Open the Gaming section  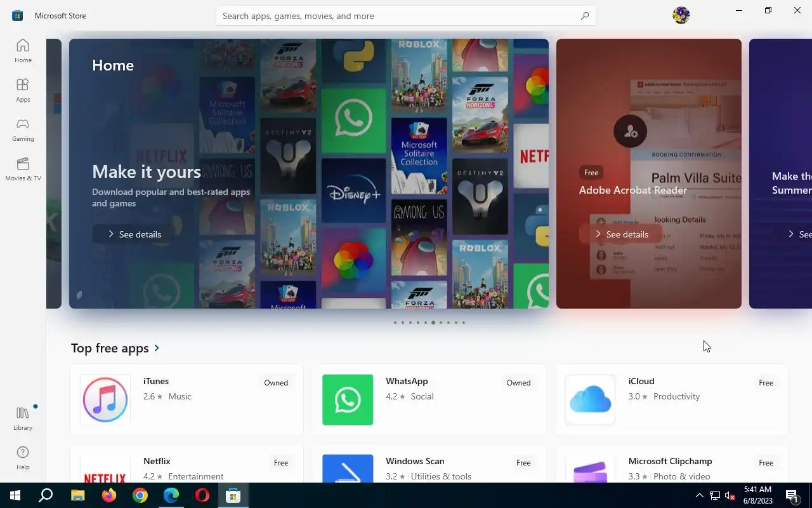[23, 130]
